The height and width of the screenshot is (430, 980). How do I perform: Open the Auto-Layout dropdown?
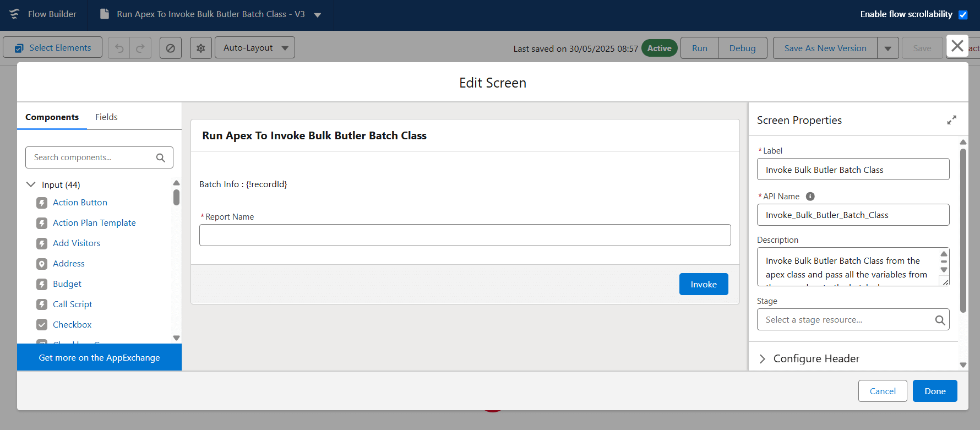(x=255, y=48)
